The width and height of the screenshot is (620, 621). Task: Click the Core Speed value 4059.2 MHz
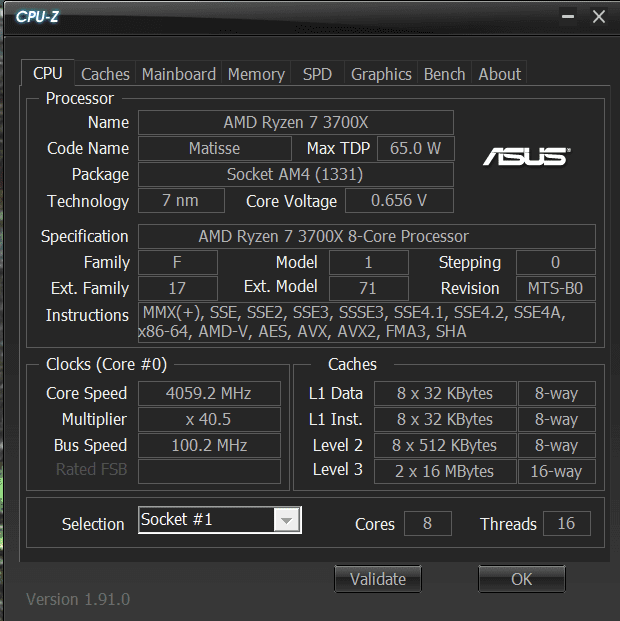pos(209,393)
